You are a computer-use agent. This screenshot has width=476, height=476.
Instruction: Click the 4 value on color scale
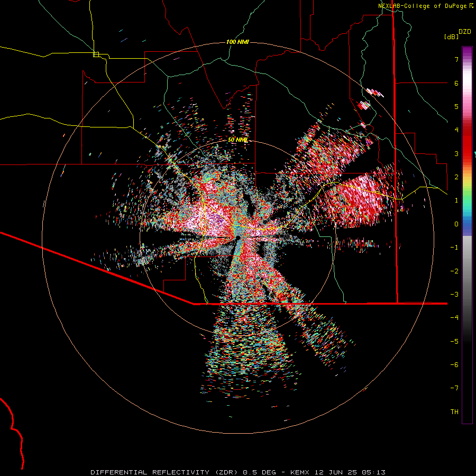click(456, 130)
